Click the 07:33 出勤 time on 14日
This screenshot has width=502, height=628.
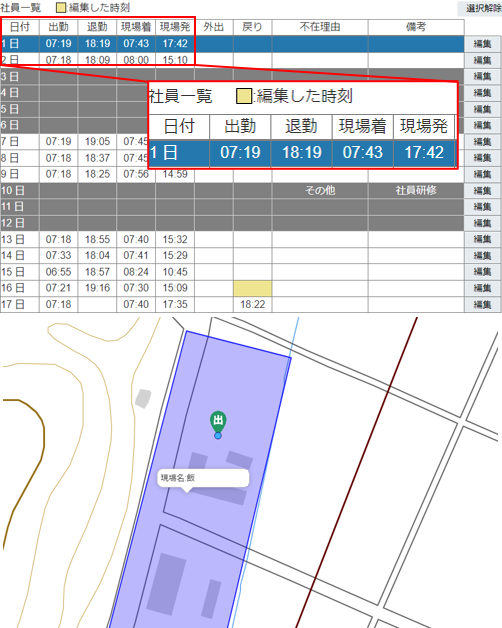(58, 256)
